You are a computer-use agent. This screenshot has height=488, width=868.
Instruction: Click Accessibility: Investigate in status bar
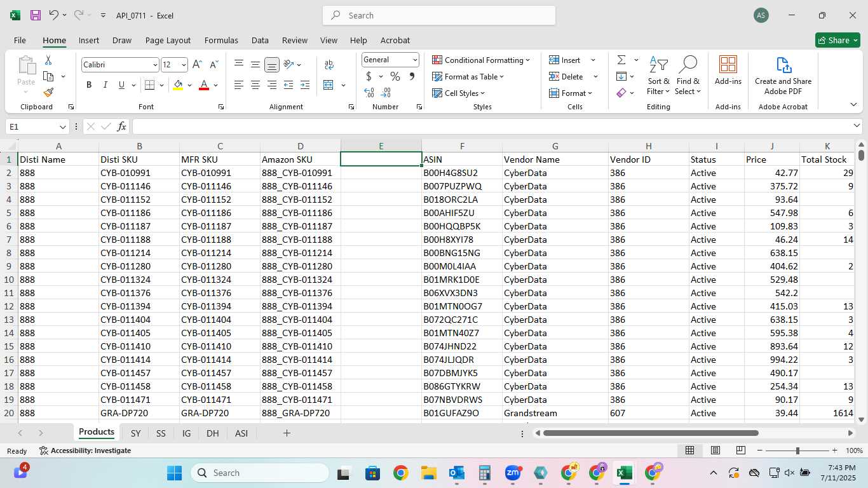[85, 451]
